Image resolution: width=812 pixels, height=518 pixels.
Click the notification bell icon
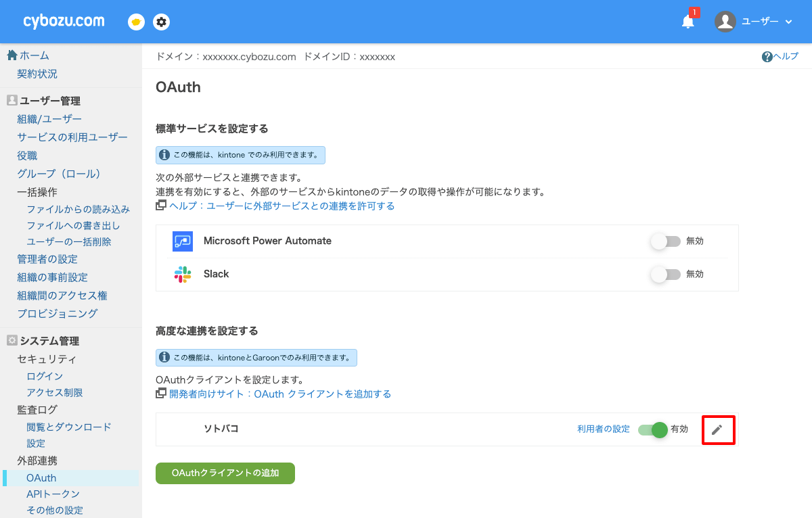tap(687, 22)
